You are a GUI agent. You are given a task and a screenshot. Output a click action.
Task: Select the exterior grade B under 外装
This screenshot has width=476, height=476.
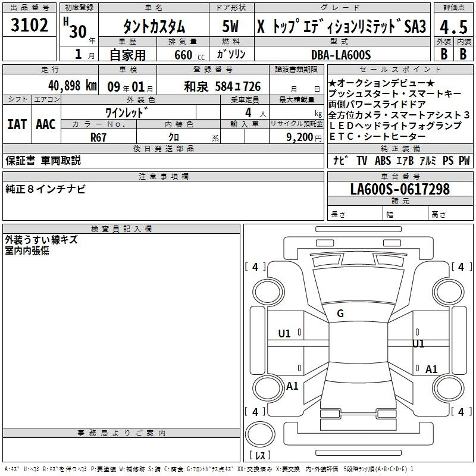[x=444, y=54]
